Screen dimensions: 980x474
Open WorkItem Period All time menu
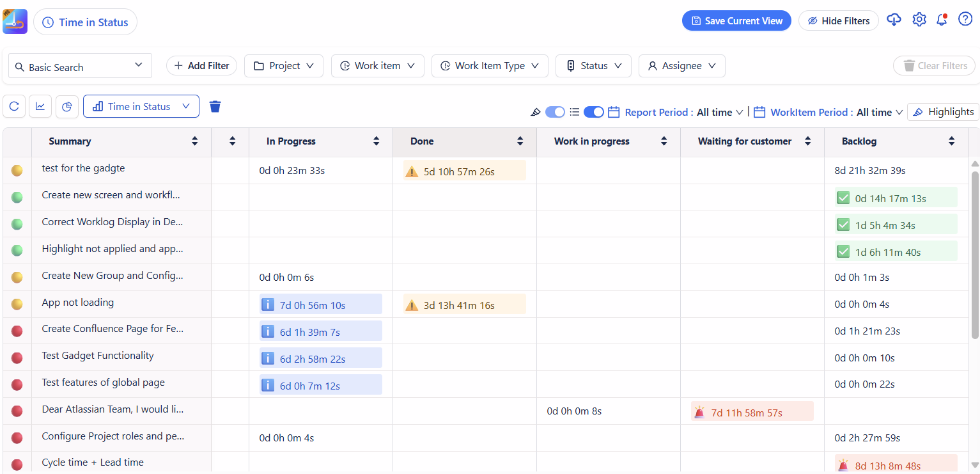pyautogui.click(x=879, y=113)
